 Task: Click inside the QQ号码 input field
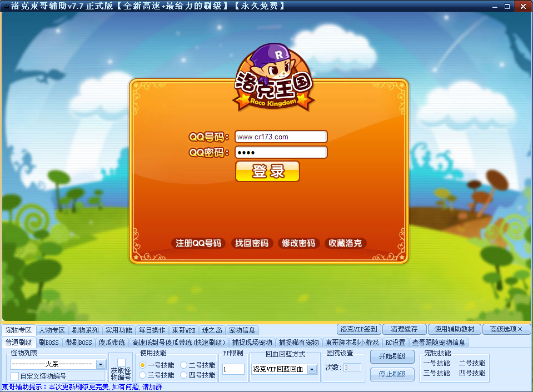tap(281, 136)
